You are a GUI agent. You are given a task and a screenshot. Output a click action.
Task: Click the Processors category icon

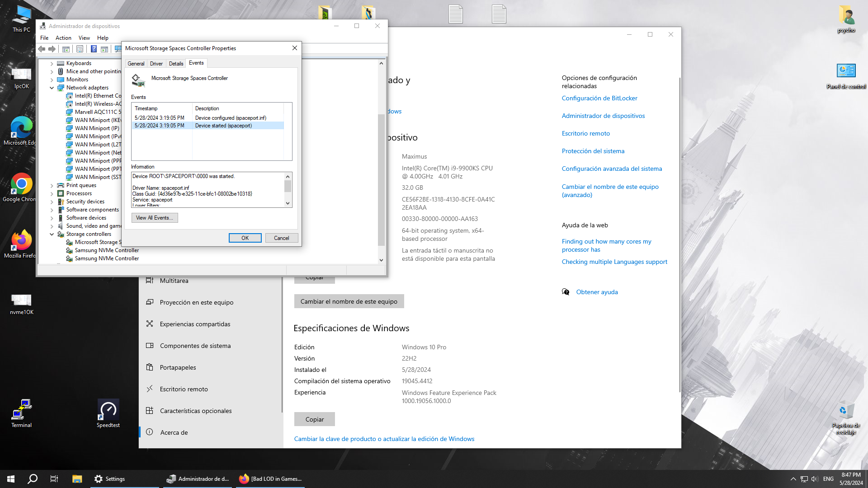61,193
